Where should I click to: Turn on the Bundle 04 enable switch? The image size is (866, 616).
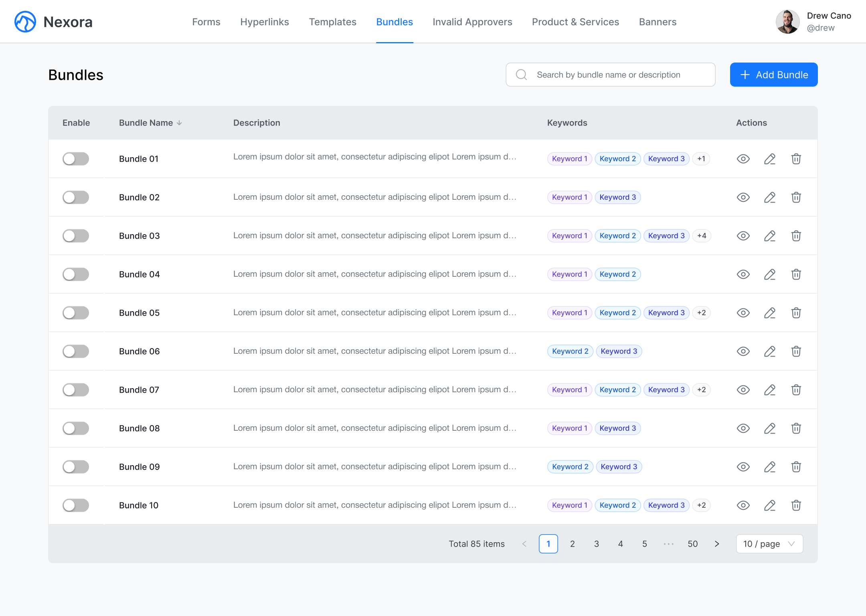click(x=75, y=274)
